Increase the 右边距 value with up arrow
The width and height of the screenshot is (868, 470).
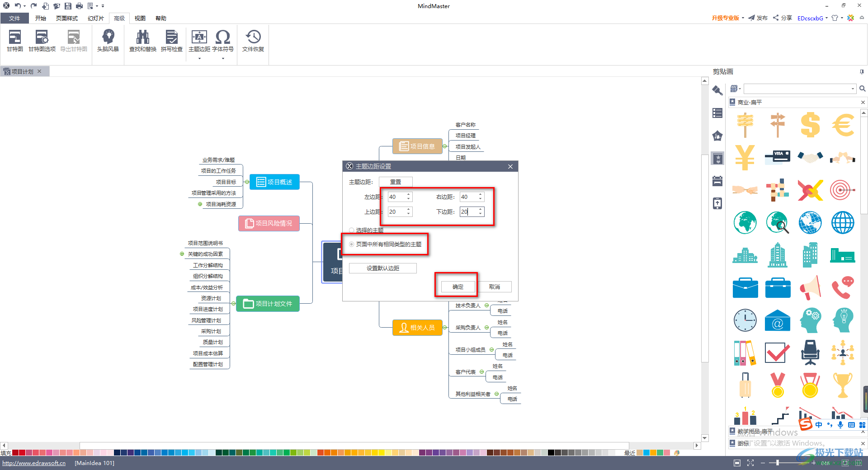click(481, 195)
